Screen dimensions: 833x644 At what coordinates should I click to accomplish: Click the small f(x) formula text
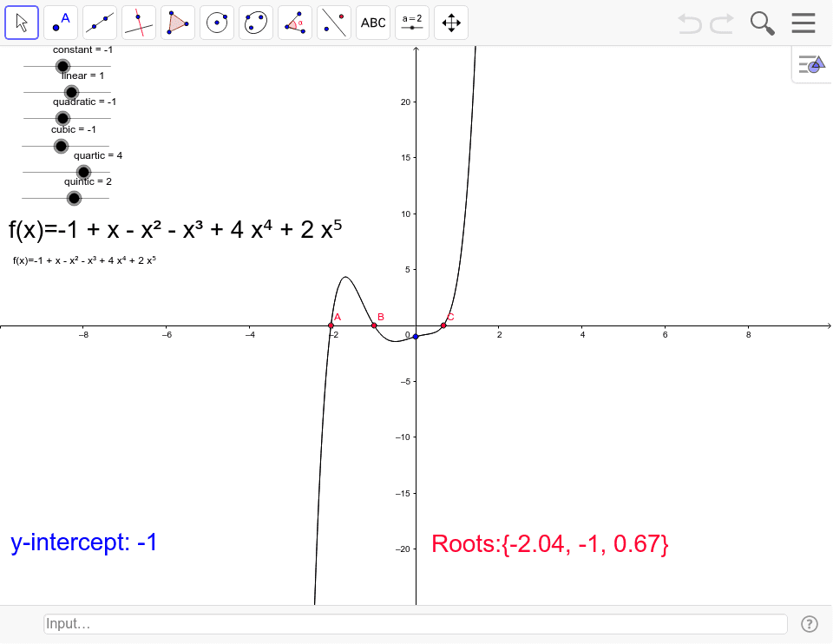[84, 260]
